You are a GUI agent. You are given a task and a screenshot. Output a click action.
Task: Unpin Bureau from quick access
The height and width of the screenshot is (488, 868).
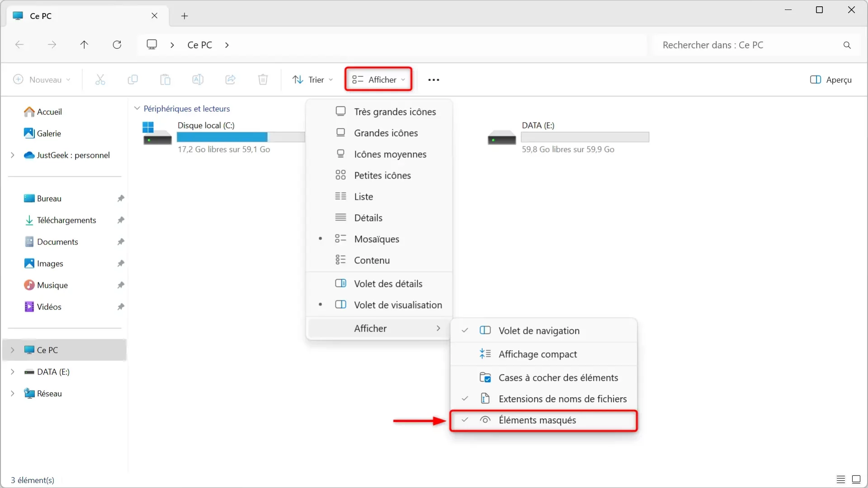[x=121, y=198]
